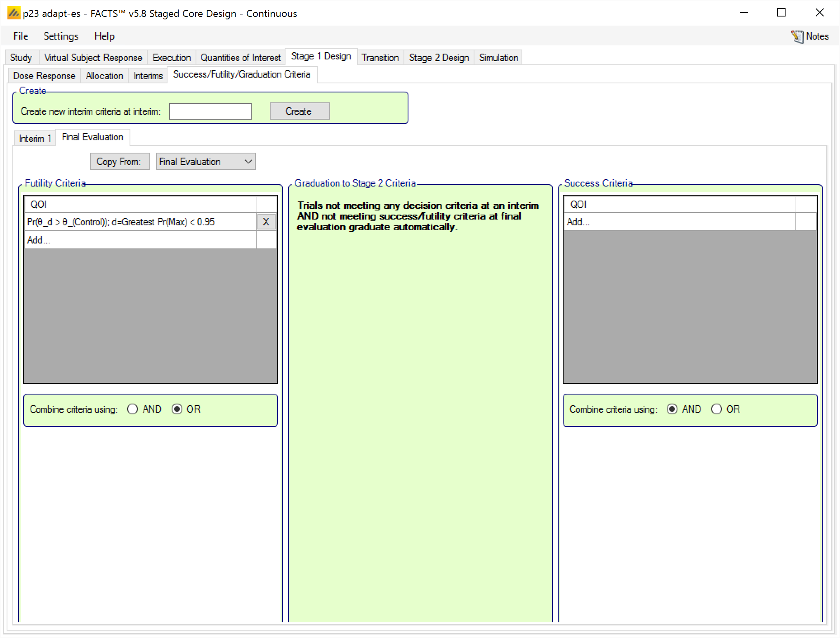840x638 pixels.
Task: Select OR for combining success criteria
Action: pos(717,409)
